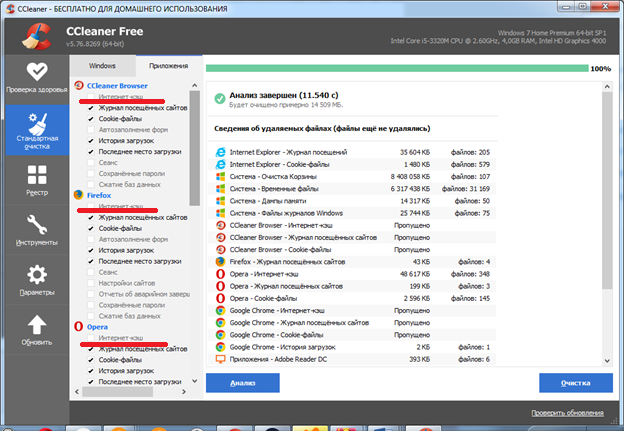Click the green analysis-complete checkmark icon
The width and height of the screenshot is (624, 431).
point(220,98)
